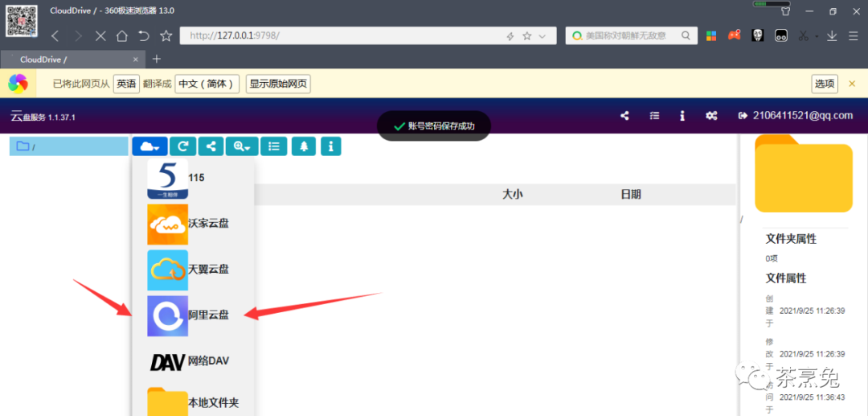The height and width of the screenshot is (416, 868).
Task: Click the 沃家云盘 orange cloud icon
Action: click(x=168, y=224)
